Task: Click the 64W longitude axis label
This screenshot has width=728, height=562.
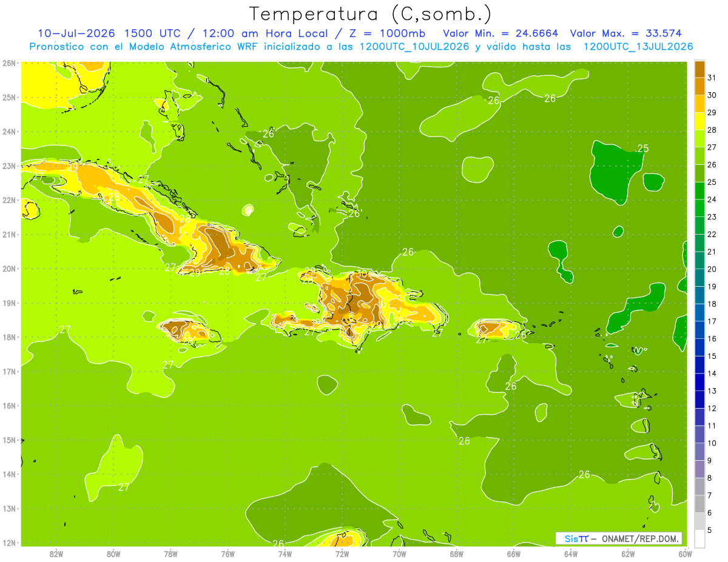Action: click(x=571, y=554)
